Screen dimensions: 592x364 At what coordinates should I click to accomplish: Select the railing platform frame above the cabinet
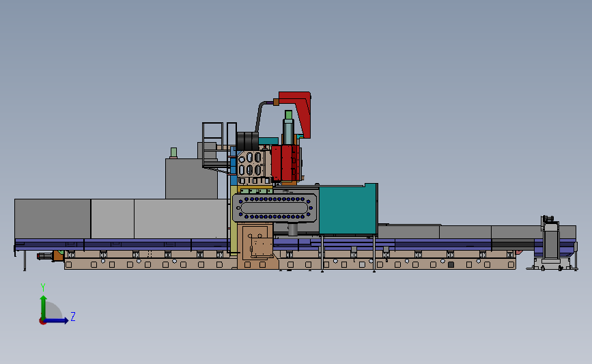click(x=217, y=145)
